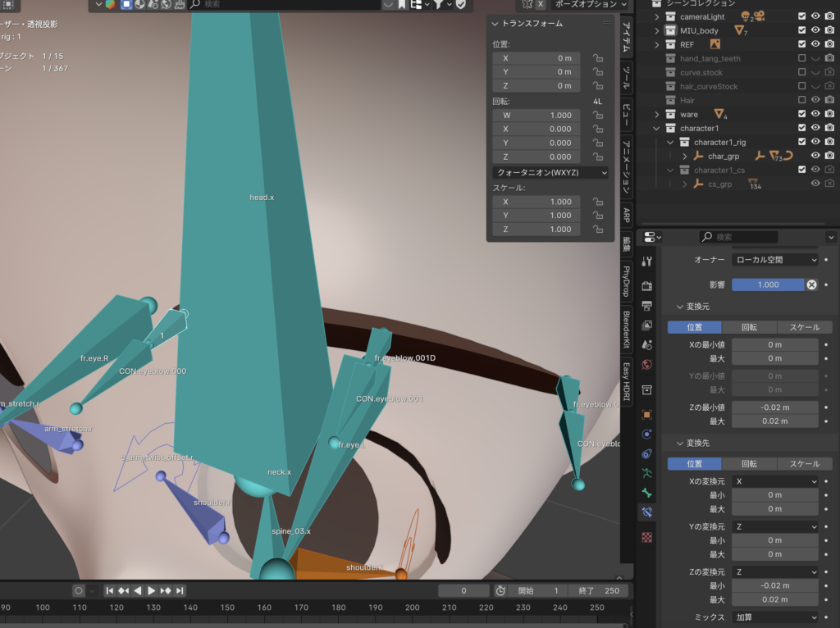
Task: Open the Quaternion (WXYZ) rotation mode dropdown
Action: tap(550, 172)
